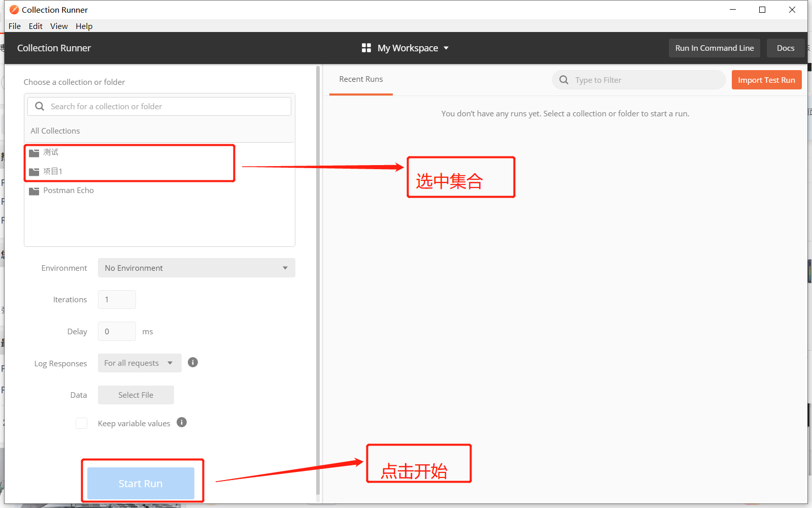
Task: Maximize the Collection Runner window
Action: click(x=762, y=10)
